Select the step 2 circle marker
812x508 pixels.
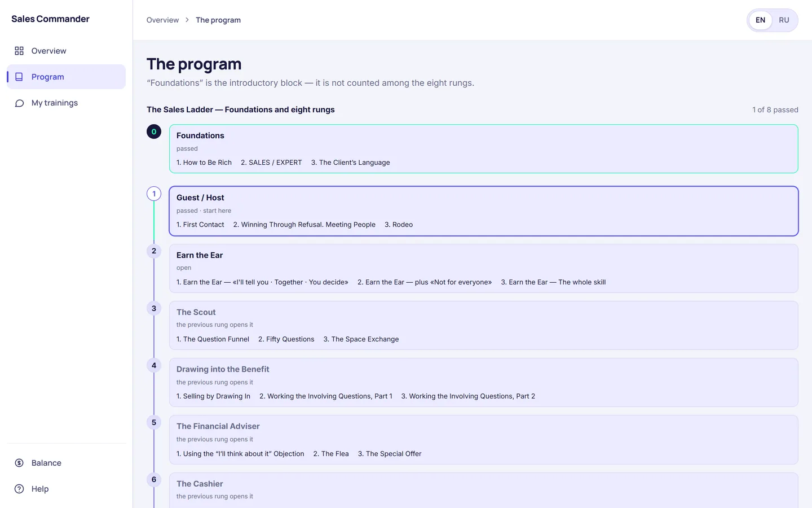(154, 251)
